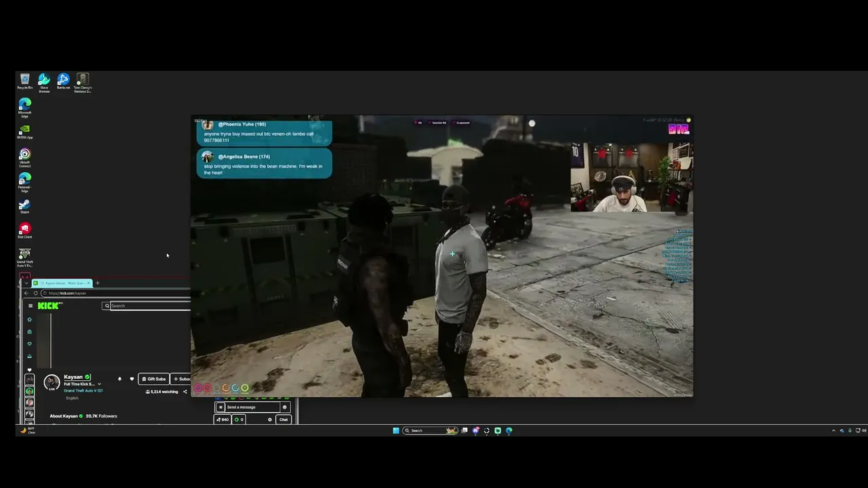The width and height of the screenshot is (868, 488).
Task: Share the Kaysan stream
Action: pos(185,392)
